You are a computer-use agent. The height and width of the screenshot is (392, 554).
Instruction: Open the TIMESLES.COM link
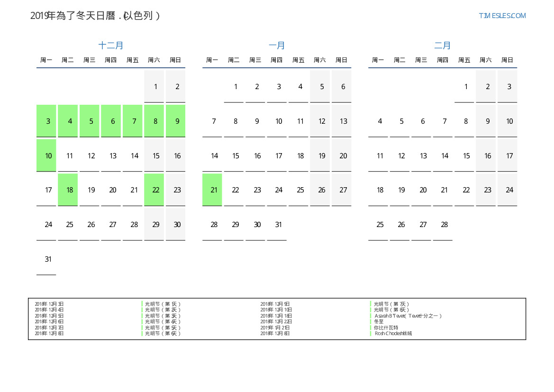[x=502, y=16]
